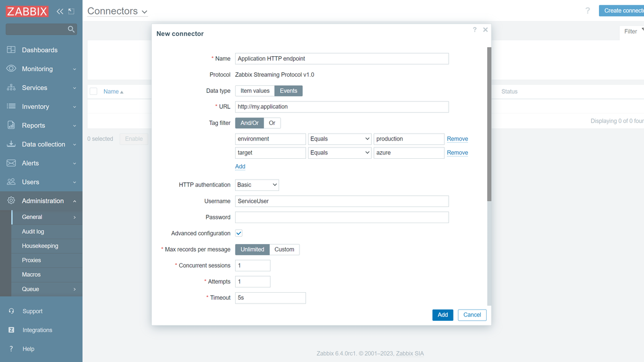The height and width of the screenshot is (362, 644).
Task: Click the Inventory list icon
Action: pyautogui.click(x=11, y=106)
